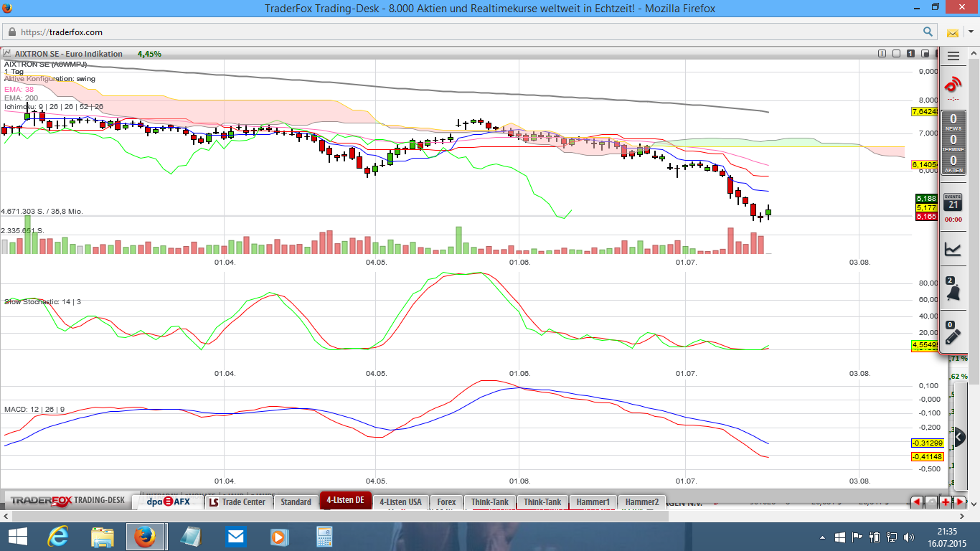Viewport: 980px width, 551px height.
Task: Switch to the 4-Listen USA tab
Action: coord(400,501)
